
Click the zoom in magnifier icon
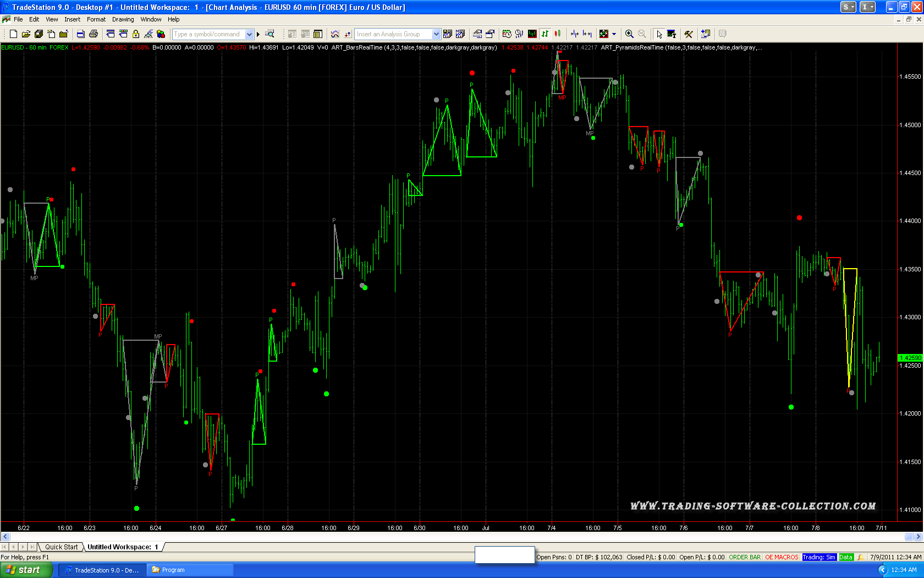[x=629, y=34]
